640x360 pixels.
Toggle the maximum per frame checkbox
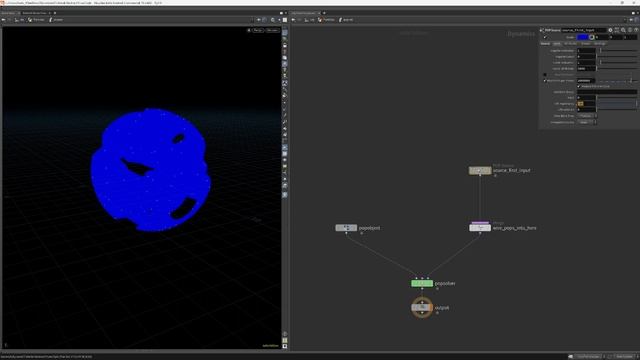[544, 80]
